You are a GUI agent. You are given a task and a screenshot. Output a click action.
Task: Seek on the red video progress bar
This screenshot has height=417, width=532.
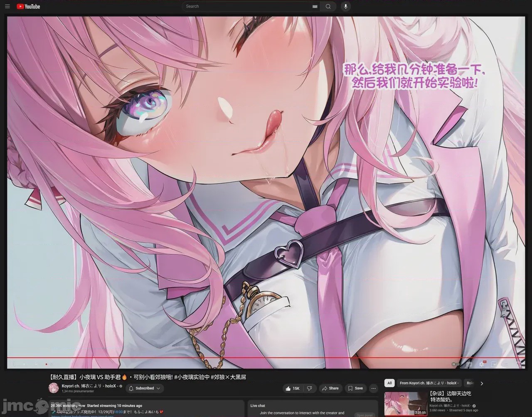(266, 358)
